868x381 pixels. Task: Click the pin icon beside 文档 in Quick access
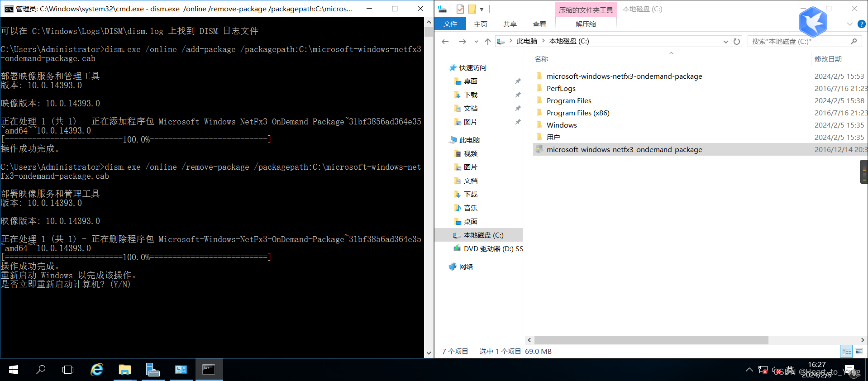tap(518, 109)
